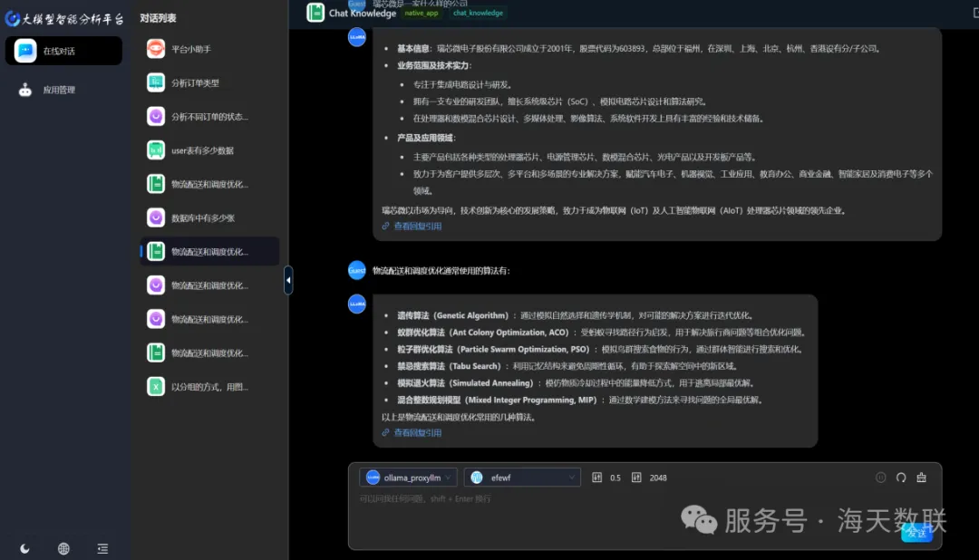This screenshot has width=979, height=560.
Task: Open the ollama_proxyllm model dropdown
Action: click(x=408, y=478)
